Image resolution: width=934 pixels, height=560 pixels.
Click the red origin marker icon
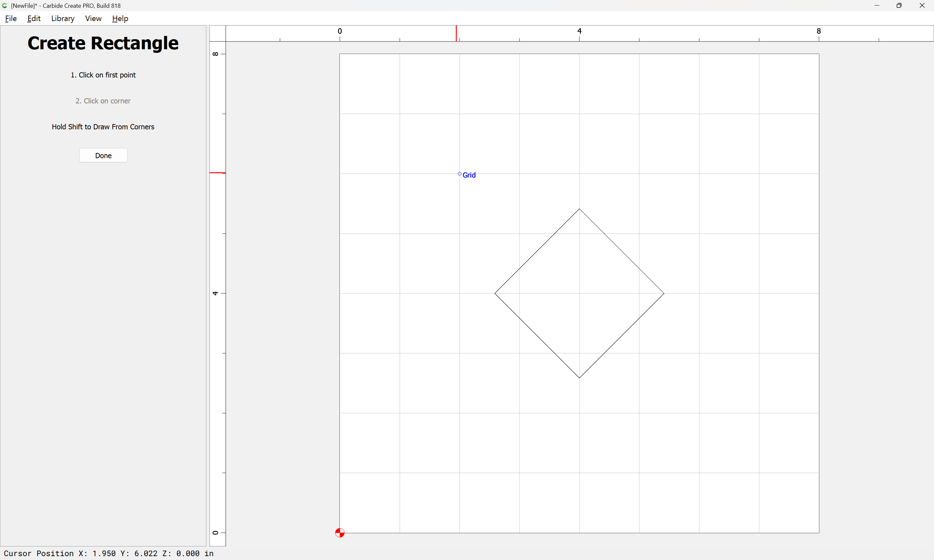click(340, 532)
